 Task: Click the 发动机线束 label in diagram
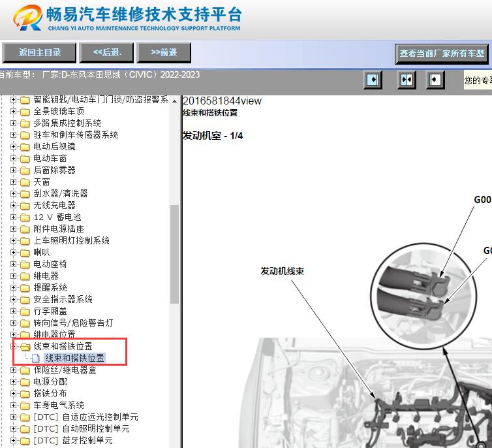(x=282, y=271)
